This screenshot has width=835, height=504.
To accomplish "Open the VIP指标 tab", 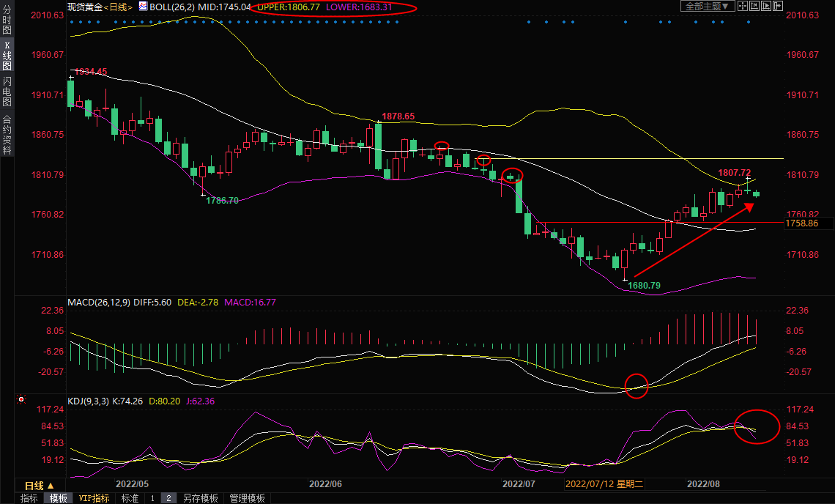I will [x=94, y=498].
